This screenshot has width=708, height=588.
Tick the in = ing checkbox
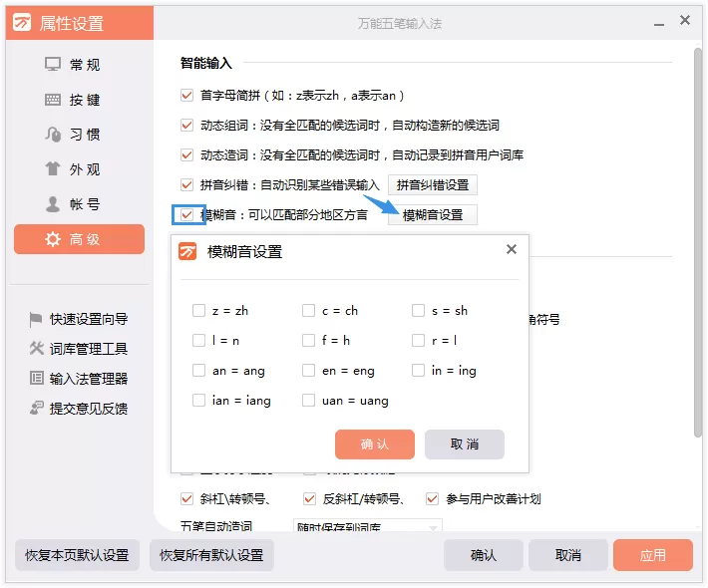coord(418,371)
